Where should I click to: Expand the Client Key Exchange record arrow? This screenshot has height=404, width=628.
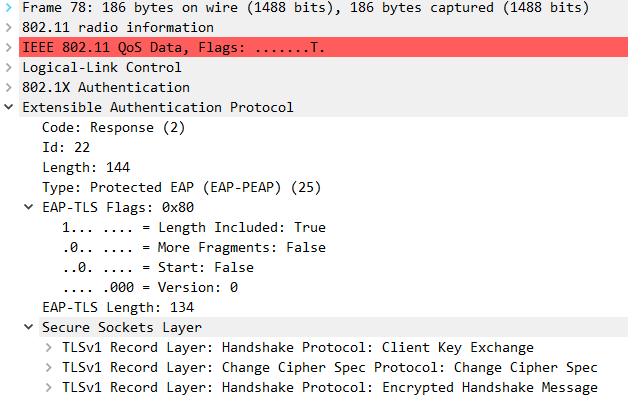[50, 347]
